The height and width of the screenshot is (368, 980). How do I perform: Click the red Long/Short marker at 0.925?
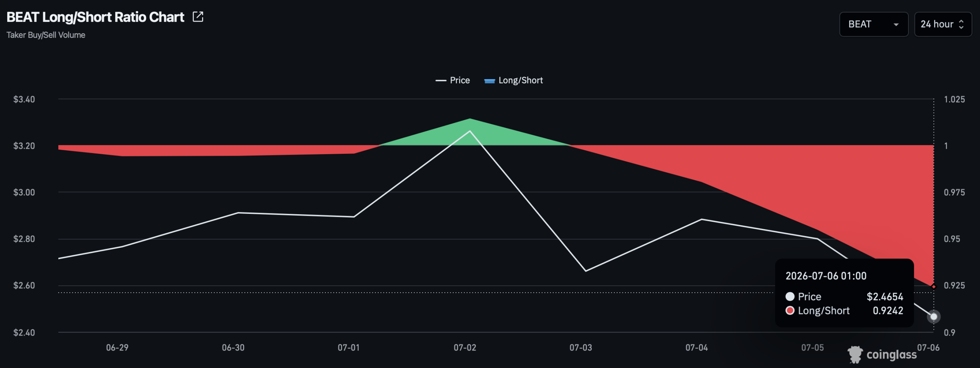(934, 287)
